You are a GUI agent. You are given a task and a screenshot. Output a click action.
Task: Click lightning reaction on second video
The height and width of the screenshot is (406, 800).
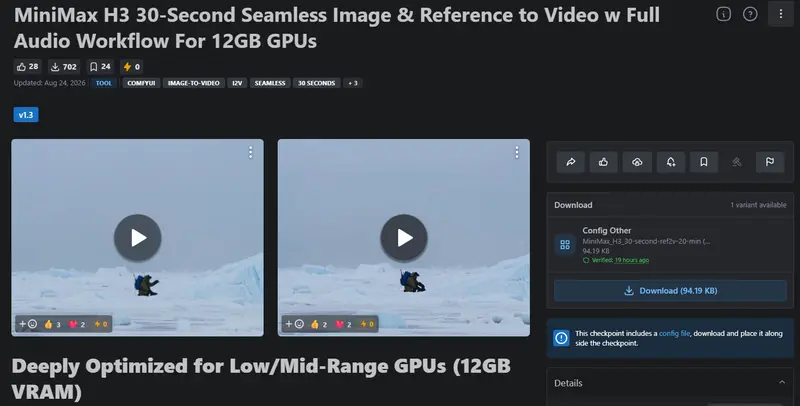point(367,324)
